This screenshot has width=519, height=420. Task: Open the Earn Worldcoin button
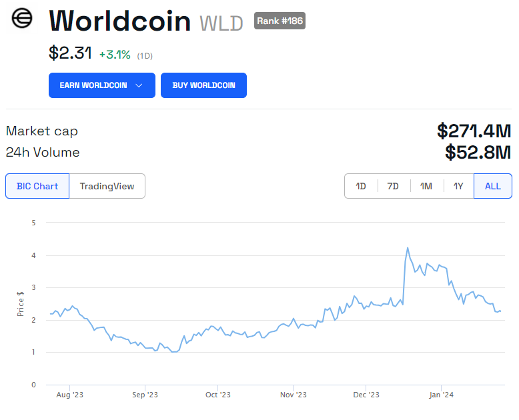tap(102, 85)
